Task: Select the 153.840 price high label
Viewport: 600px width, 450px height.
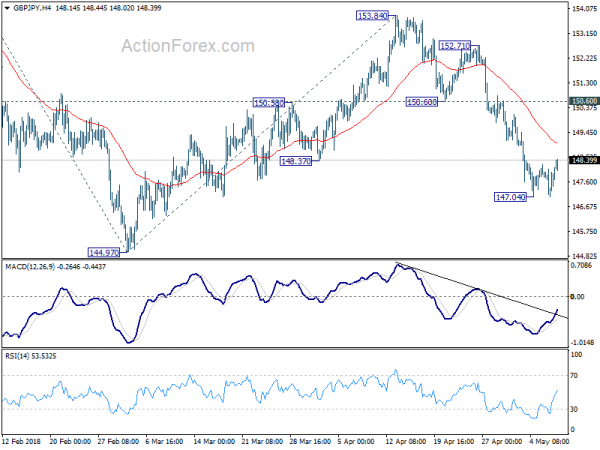Action: pos(372,16)
